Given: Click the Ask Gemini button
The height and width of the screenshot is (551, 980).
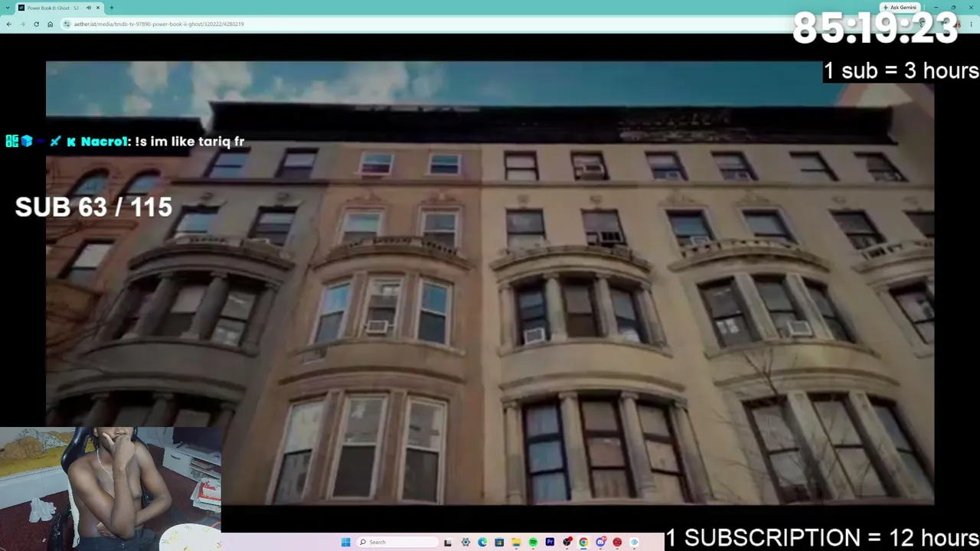Looking at the screenshot, I should (x=900, y=8).
